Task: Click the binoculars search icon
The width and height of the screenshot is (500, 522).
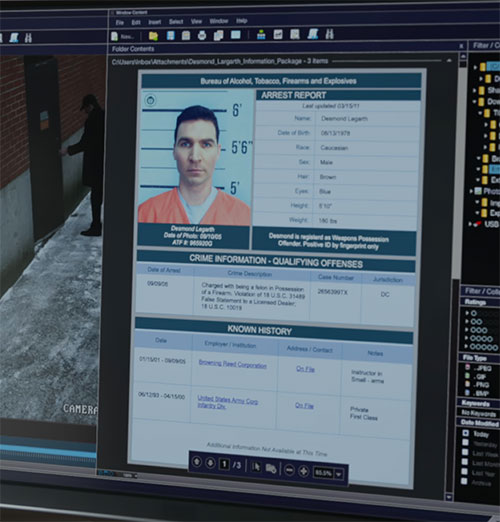Action: [329, 34]
